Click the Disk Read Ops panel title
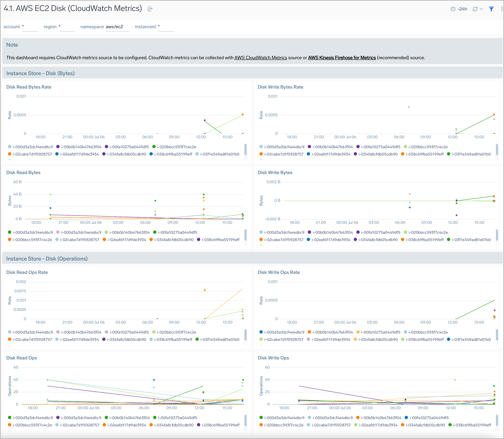The width and height of the screenshot is (504, 439). point(22,358)
